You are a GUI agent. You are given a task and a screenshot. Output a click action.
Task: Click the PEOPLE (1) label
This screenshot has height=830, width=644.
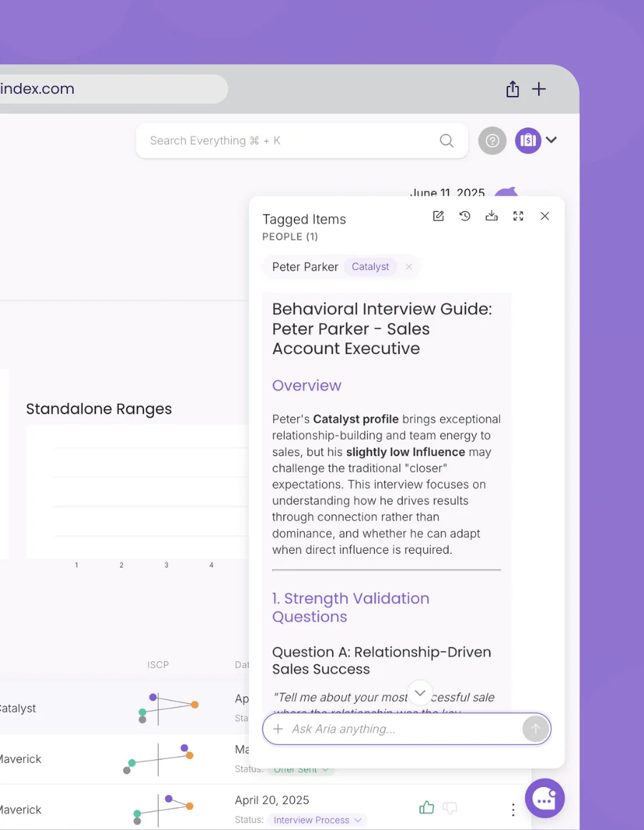(290, 237)
